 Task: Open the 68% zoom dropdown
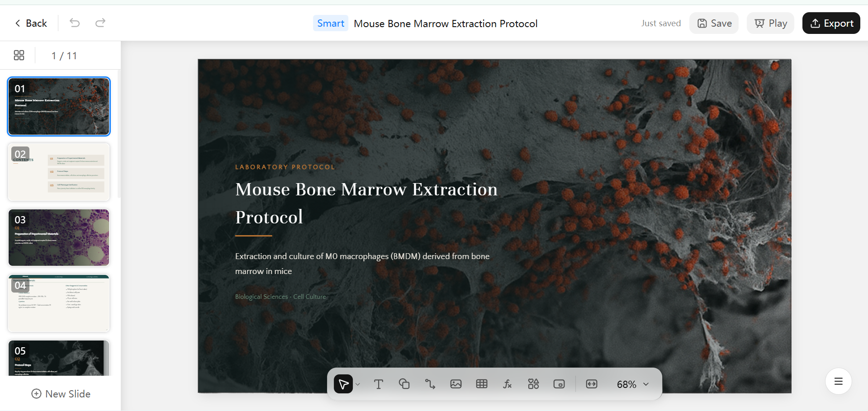pyautogui.click(x=633, y=384)
